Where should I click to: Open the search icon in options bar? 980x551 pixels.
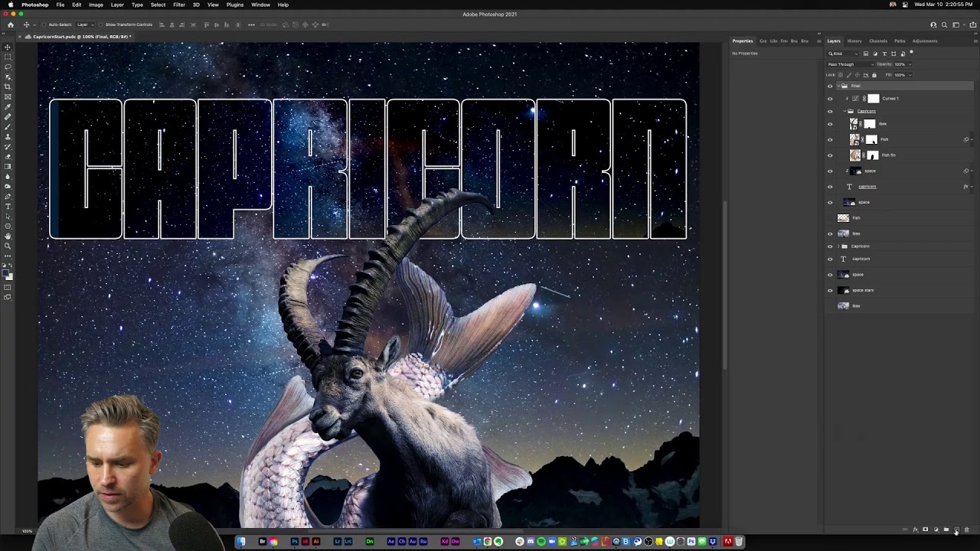point(944,24)
